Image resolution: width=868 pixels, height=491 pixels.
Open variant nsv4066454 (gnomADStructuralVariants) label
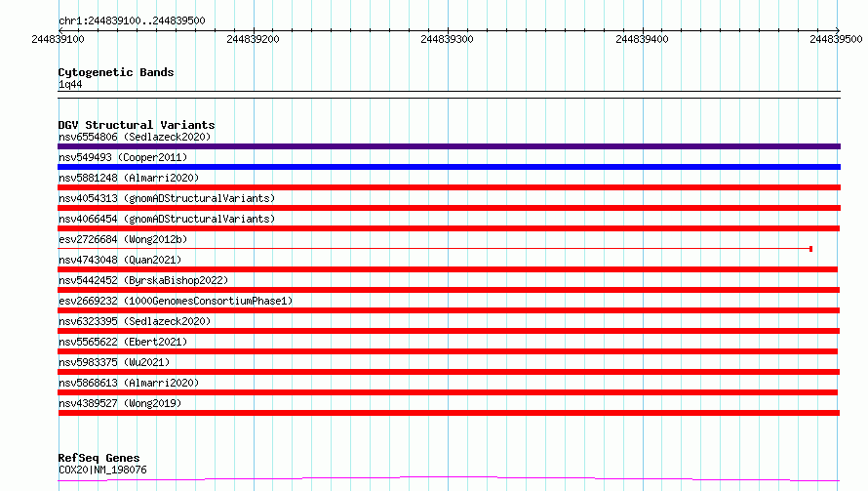(x=167, y=219)
